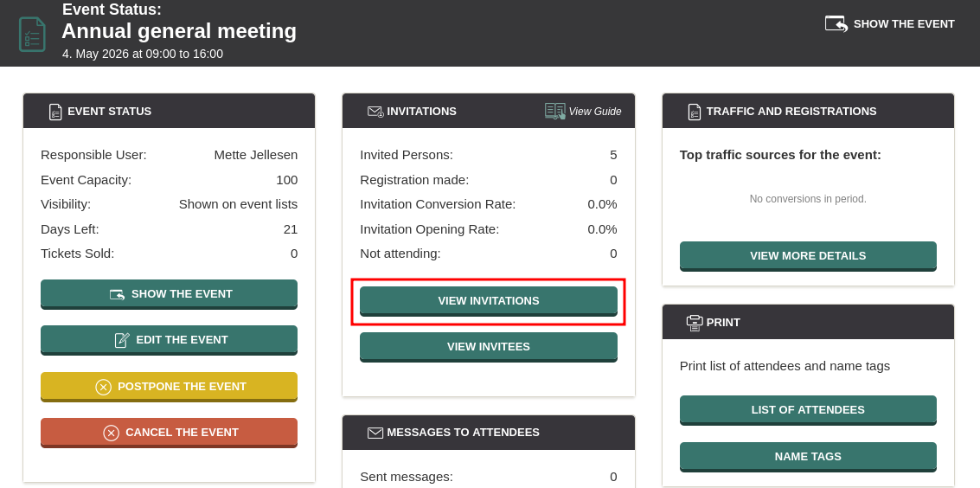Image resolution: width=980 pixels, height=488 pixels.
Task: Open View Invitations
Action: tap(488, 301)
